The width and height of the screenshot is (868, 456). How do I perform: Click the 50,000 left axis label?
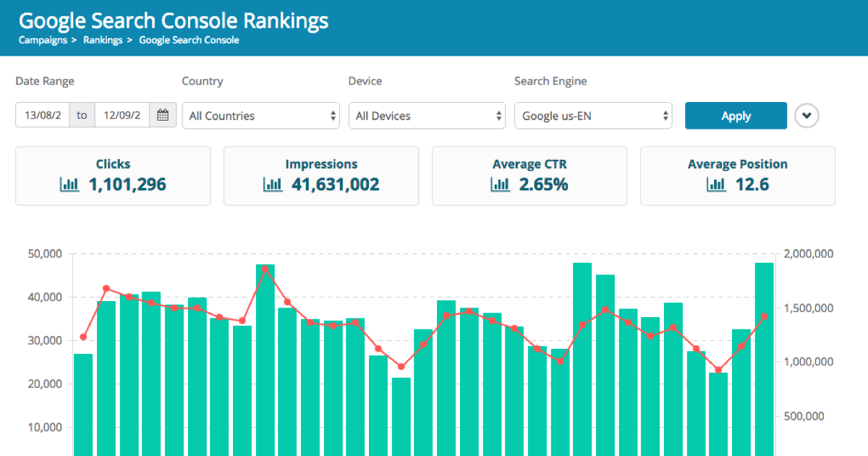[46, 254]
